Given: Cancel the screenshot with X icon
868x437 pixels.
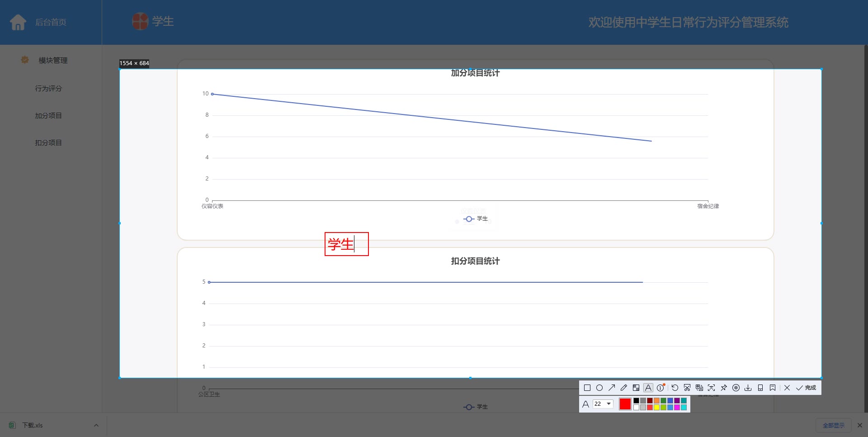Looking at the screenshot, I should [x=787, y=388].
